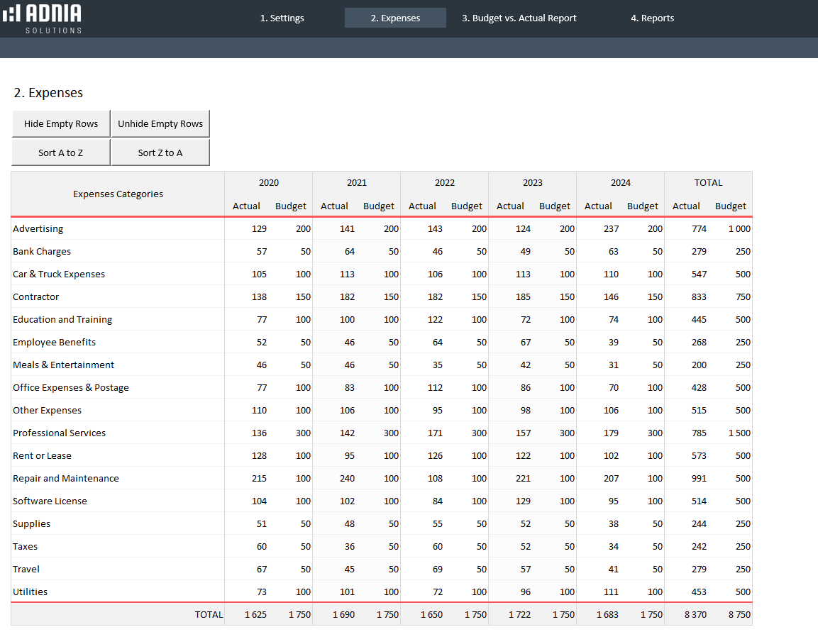Select Repair and Maintenance 2021 actual 240
The height and width of the screenshot is (644, 818).
click(347, 479)
